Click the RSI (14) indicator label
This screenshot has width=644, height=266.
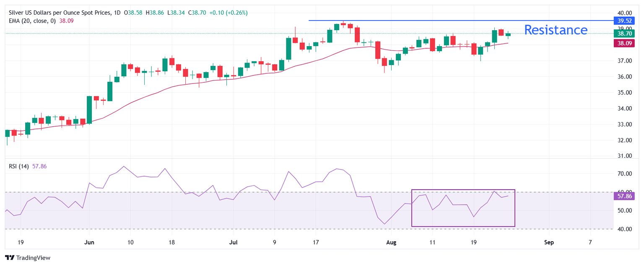click(19, 166)
